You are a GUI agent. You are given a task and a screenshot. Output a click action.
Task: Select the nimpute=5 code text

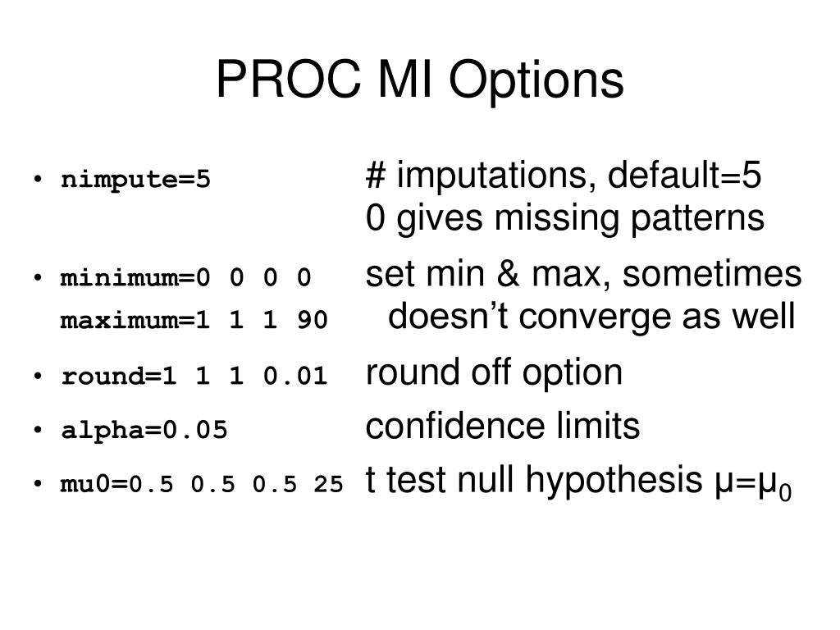click(135, 180)
